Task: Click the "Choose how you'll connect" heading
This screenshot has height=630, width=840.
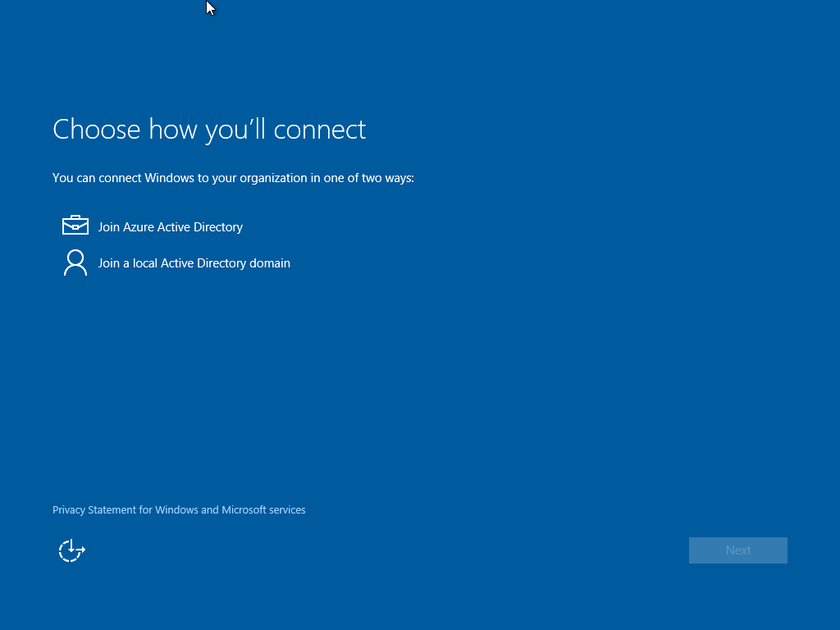Action: (208, 130)
